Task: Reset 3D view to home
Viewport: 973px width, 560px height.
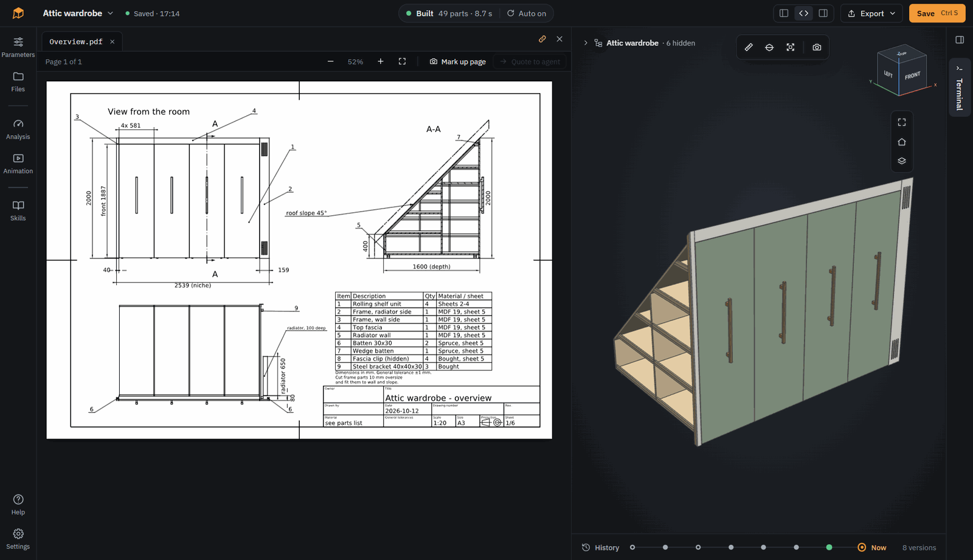Action: click(902, 142)
